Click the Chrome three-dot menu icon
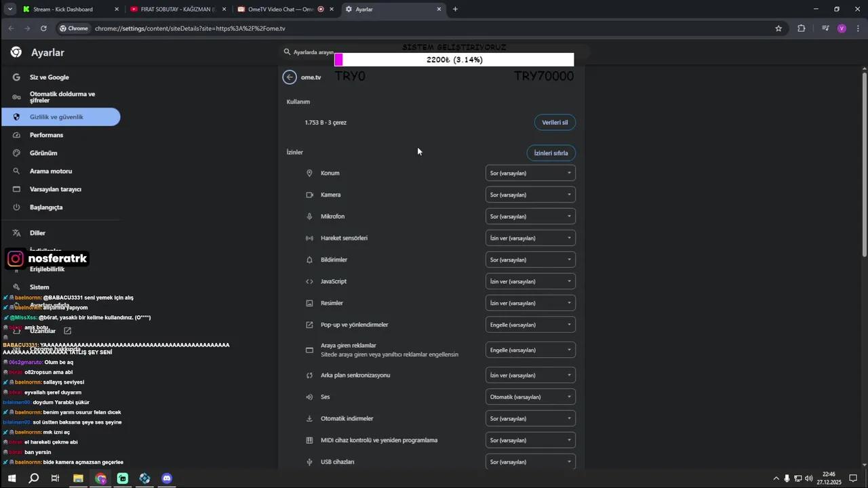The width and height of the screenshot is (868, 488). (x=859, y=28)
